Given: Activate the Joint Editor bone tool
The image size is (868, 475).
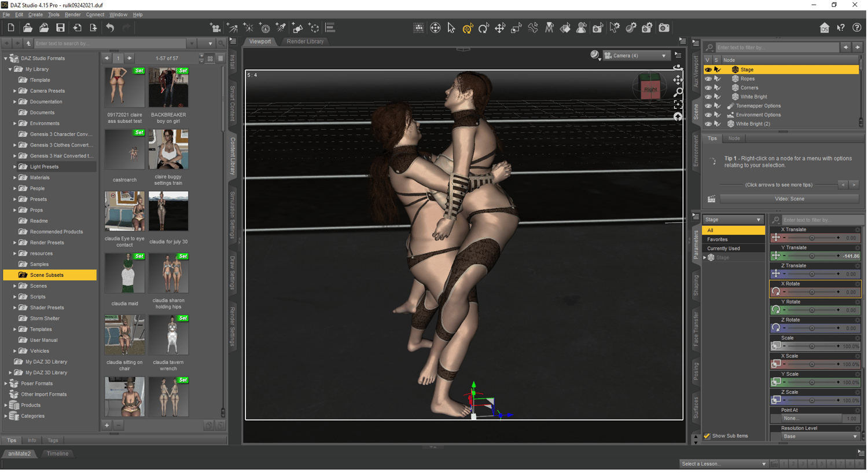Looking at the screenshot, I should (533, 28).
